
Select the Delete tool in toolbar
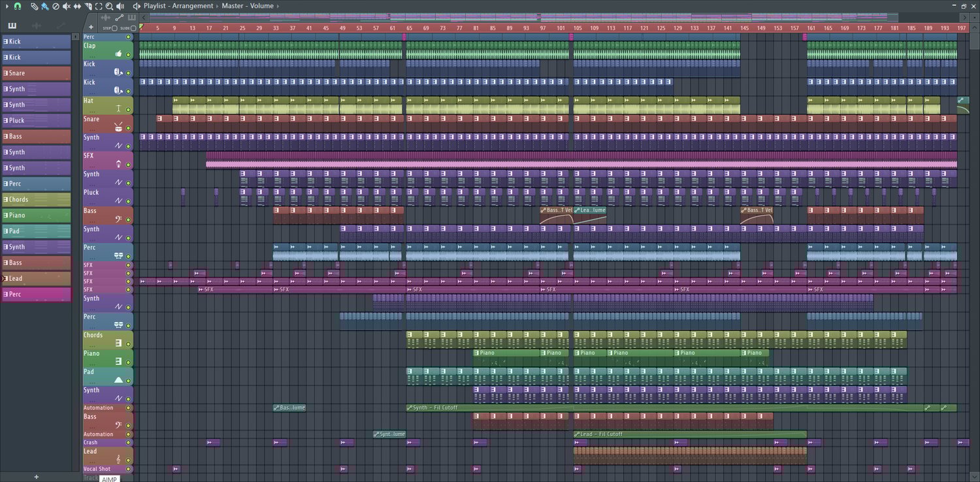pyautogui.click(x=56, y=6)
